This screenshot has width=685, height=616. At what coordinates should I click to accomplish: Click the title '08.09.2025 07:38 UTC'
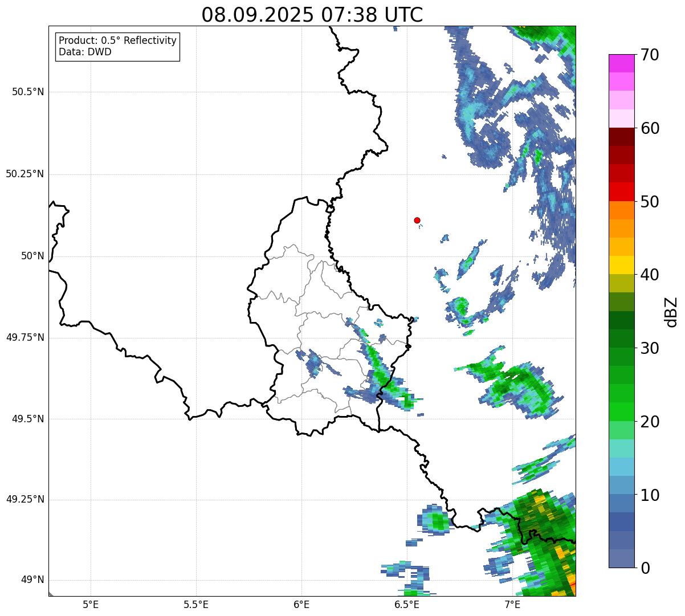[312, 15]
